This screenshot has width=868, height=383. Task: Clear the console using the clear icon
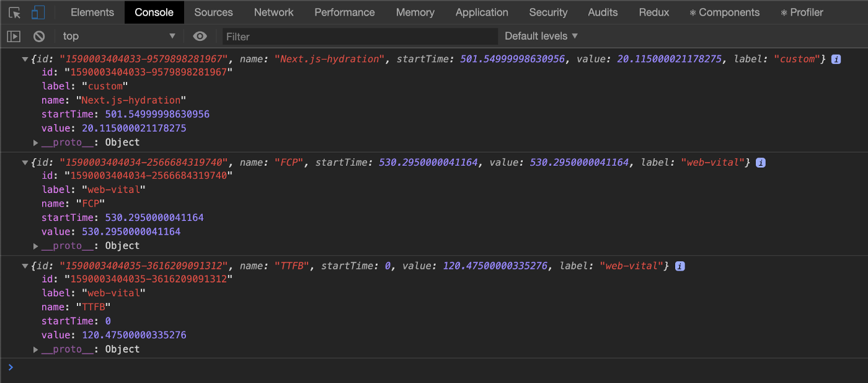[38, 36]
